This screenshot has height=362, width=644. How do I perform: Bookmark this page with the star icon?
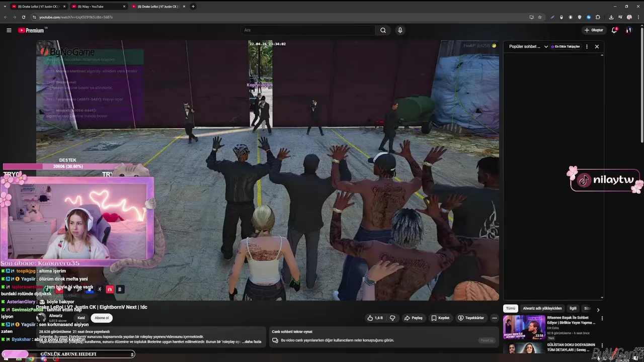point(540,17)
